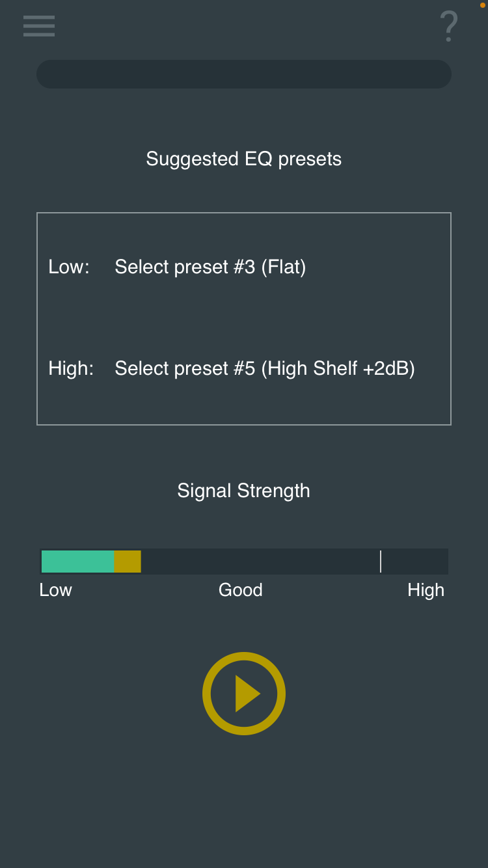Click the 'Low' label under the signal meter

tap(55, 590)
